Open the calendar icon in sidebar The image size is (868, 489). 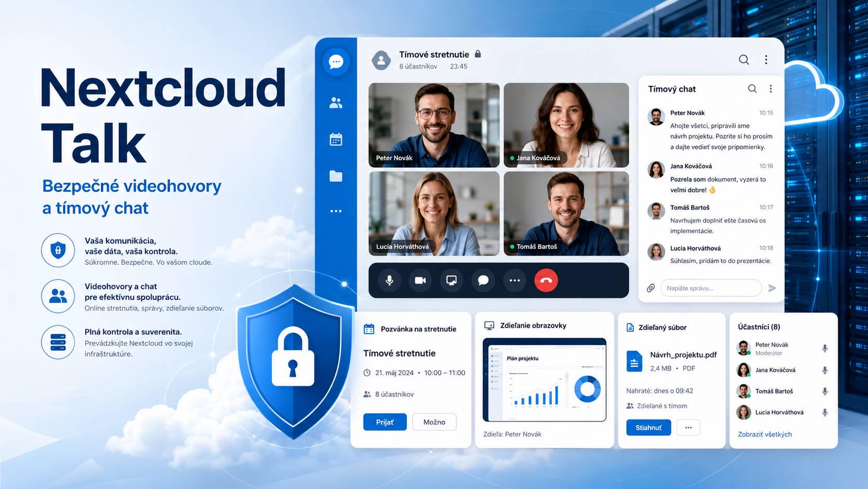[336, 139]
